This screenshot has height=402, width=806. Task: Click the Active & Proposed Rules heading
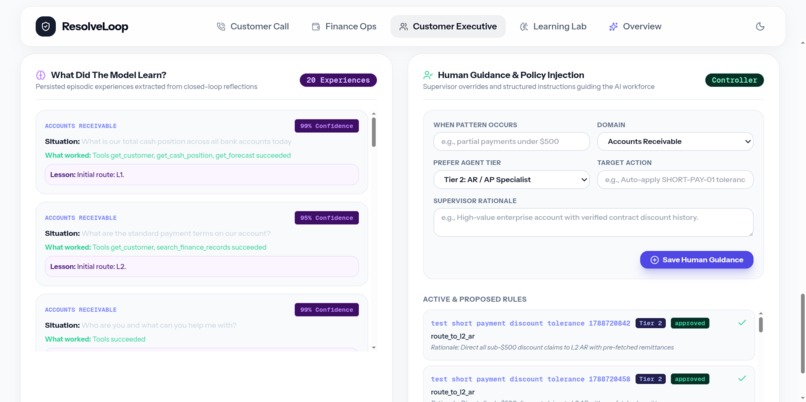point(474,299)
